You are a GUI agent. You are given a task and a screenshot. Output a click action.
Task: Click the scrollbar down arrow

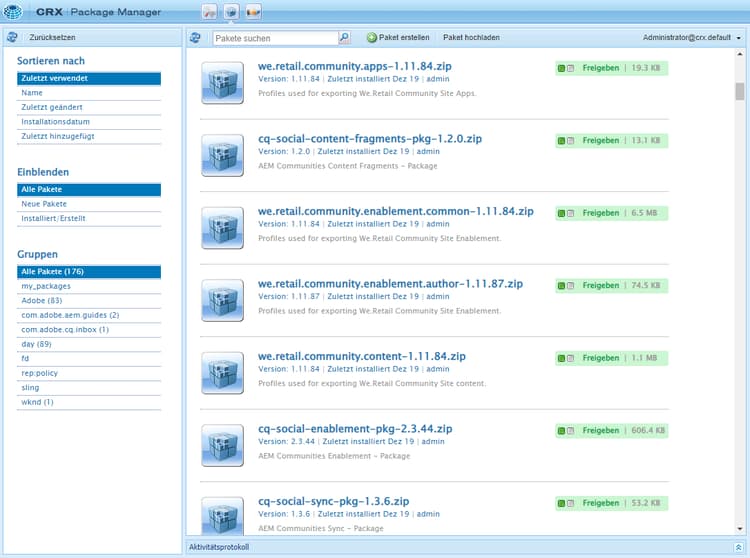coord(740,529)
